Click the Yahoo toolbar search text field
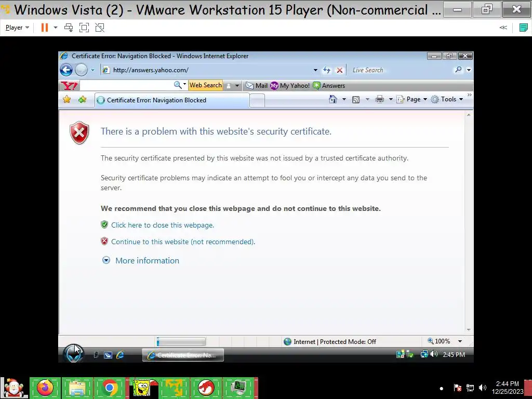Screen dimensions: 532x399 tap(126, 85)
